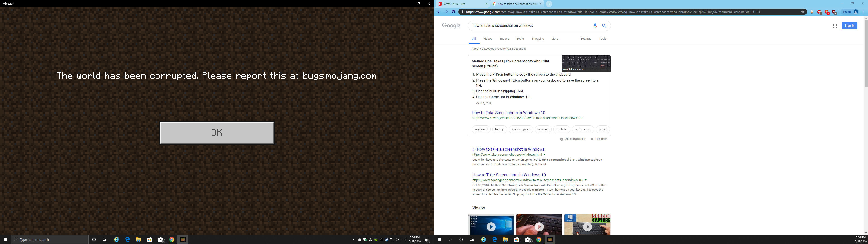Click the Google voice search microphone icon
Image resolution: width=868 pixels, height=244 pixels.
595,26
